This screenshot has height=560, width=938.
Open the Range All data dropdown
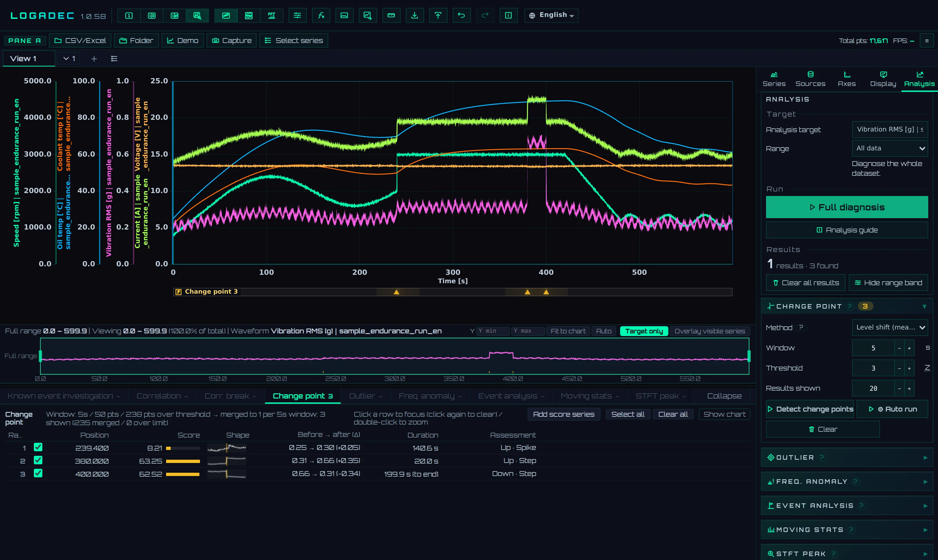(x=890, y=148)
